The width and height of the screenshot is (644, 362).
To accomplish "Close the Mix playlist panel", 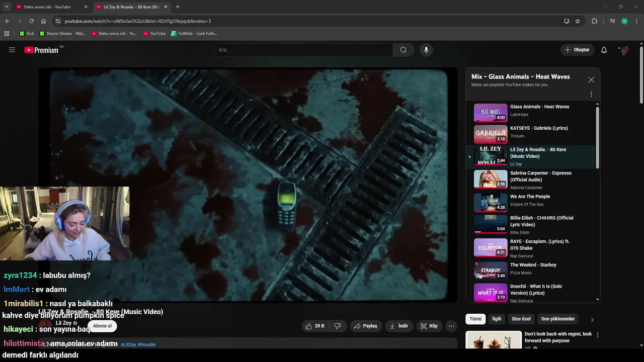I will click(591, 79).
